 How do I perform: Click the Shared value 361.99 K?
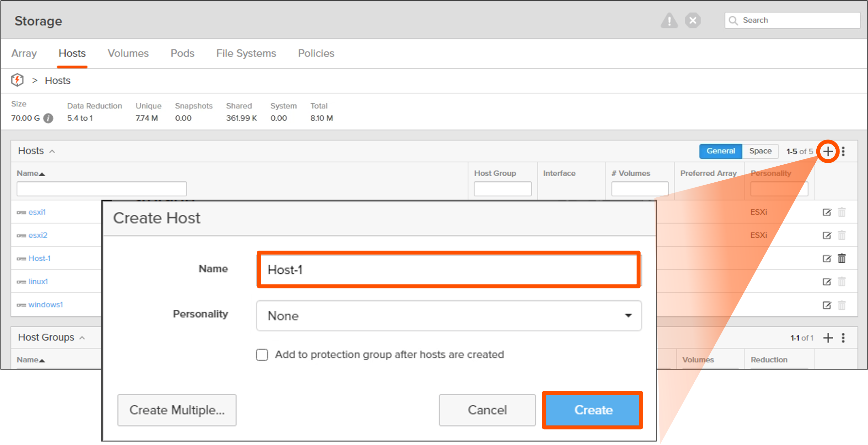[241, 118]
